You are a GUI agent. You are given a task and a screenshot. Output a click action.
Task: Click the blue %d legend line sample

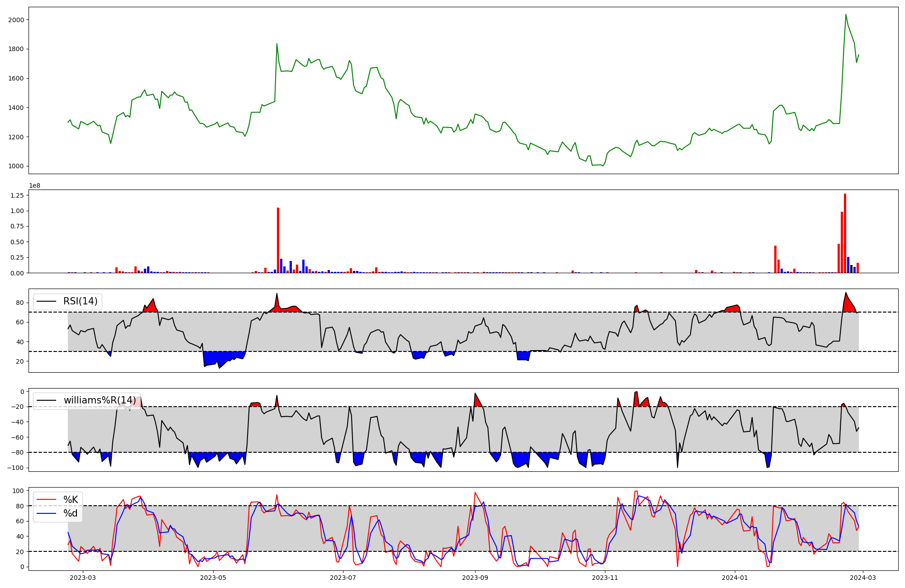pyautogui.click(x=46, y=513)
